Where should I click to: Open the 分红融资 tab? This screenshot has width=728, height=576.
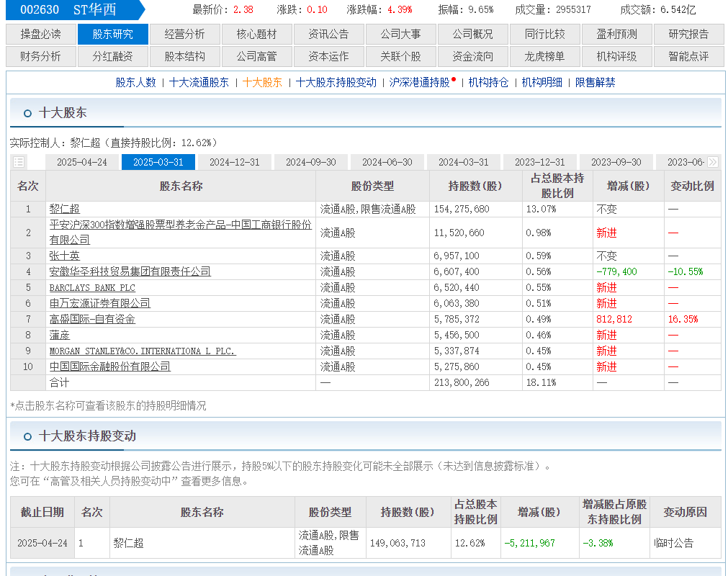113,56
